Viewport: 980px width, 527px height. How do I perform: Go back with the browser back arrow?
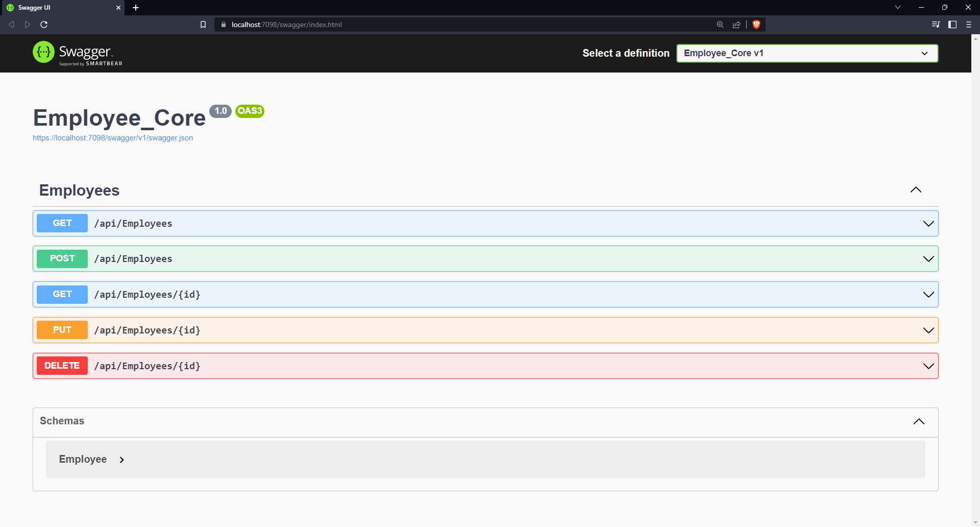click(x=11, y=25)
